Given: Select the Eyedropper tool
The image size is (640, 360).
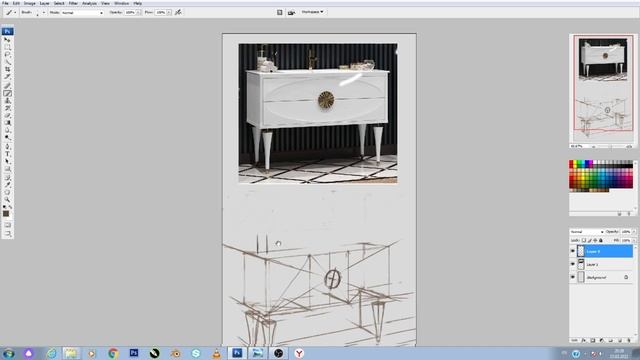Looking at the screenshot, I should tap(7, 185).
